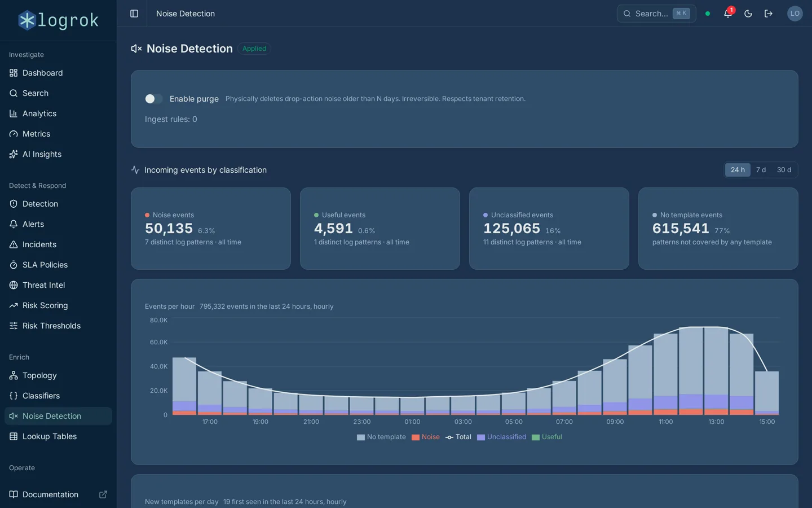Image resolution: width=812 pixels, height=508 pixels.
Task: Click the Metrics gauge icon
Action: 14,134
